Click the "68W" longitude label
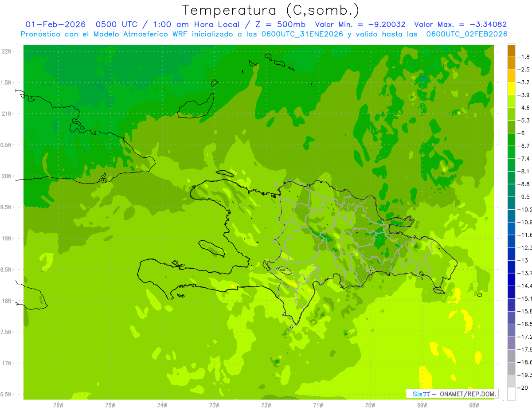 (x=474, y=405)
